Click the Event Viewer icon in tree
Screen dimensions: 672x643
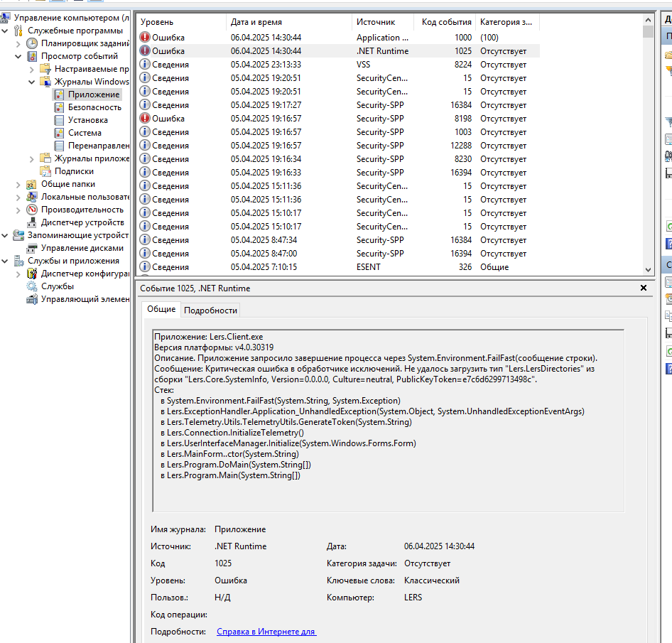pos(32,56)
